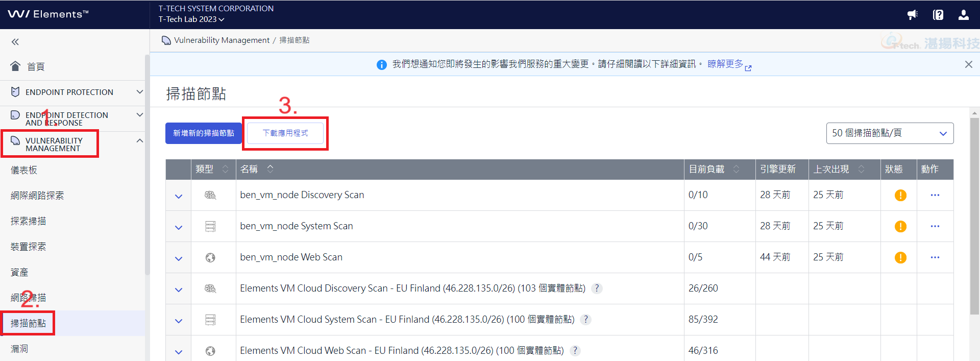This screenshot has width=980, height=361.
Task: Click warning status icon for ben_vm_node System Scan
Action: point(900,226)
